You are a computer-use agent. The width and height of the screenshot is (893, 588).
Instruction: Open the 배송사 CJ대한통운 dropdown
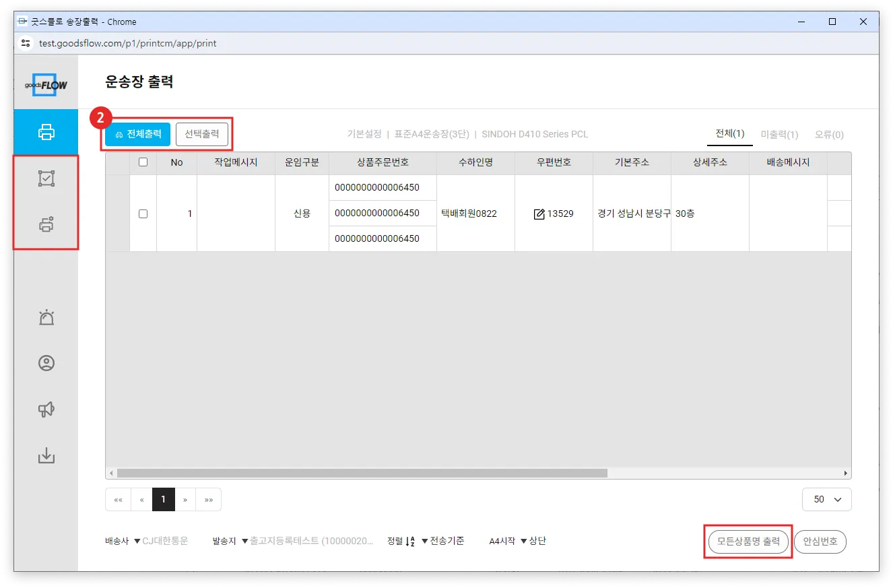click(x=161, y=541)
